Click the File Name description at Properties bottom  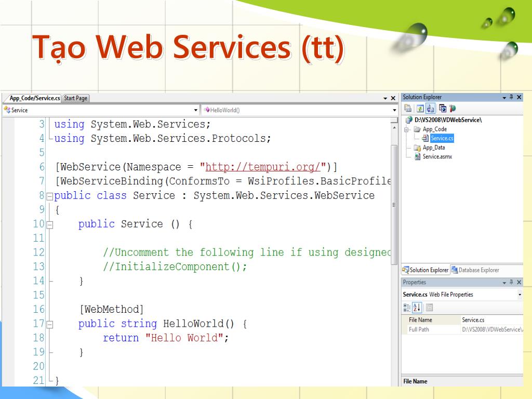click(415, 381)
